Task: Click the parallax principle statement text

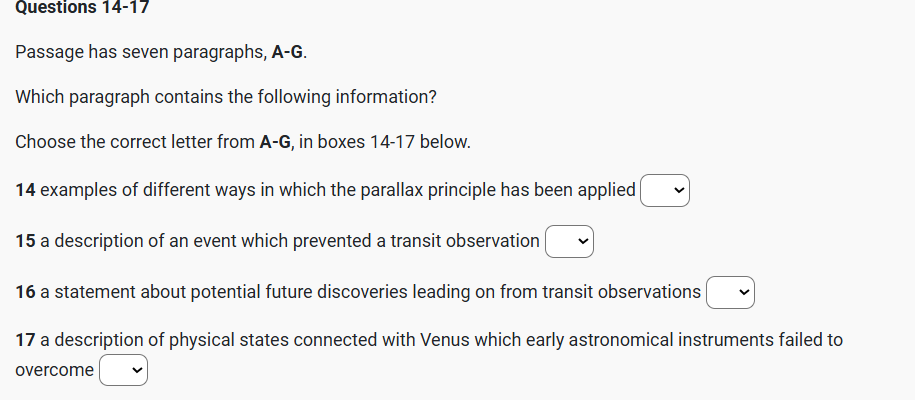Action: point(338,189)
